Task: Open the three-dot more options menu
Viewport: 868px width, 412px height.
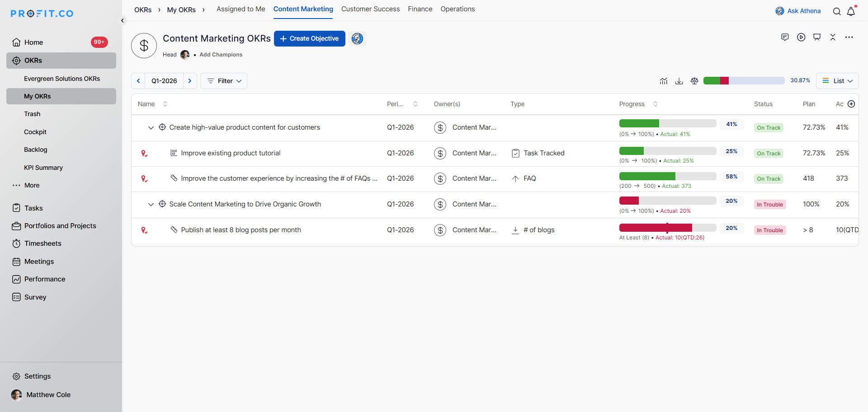Action: [x=849, y=37]
